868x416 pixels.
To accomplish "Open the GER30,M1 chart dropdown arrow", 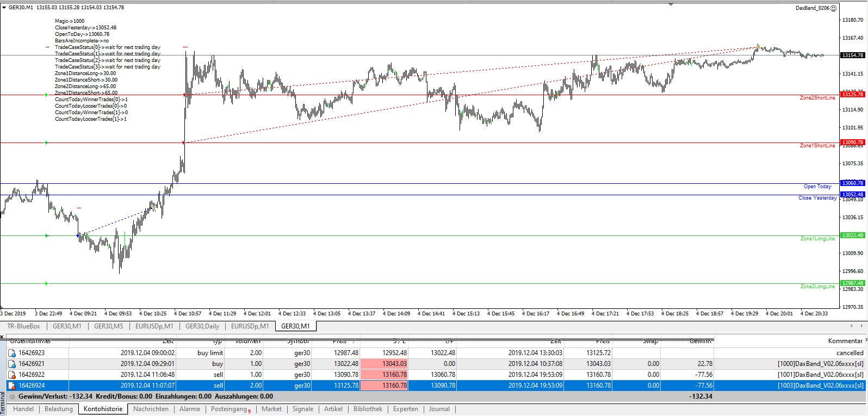I will pyautogui.click(x=4, y=8).
